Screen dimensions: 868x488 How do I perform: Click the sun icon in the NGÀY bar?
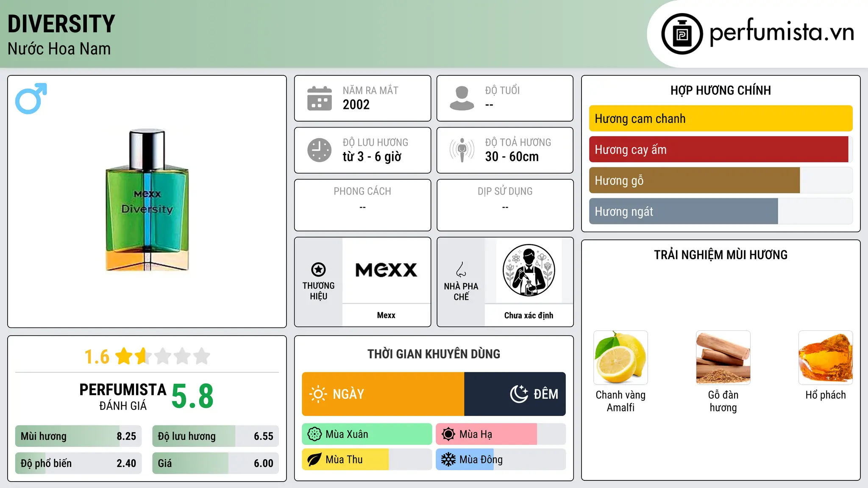pyautogui.click(x=318, y=394)
